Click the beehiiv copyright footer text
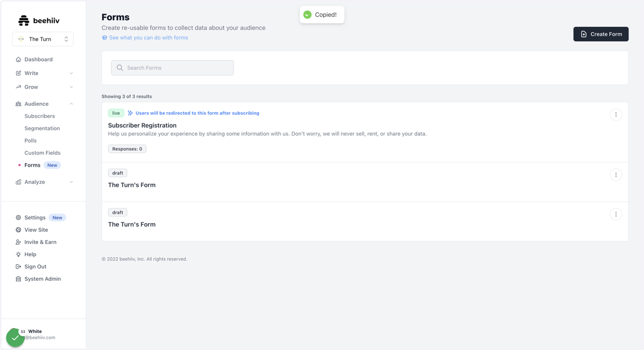The height and width of the screenshot is (350, 644). click(144, 259)
